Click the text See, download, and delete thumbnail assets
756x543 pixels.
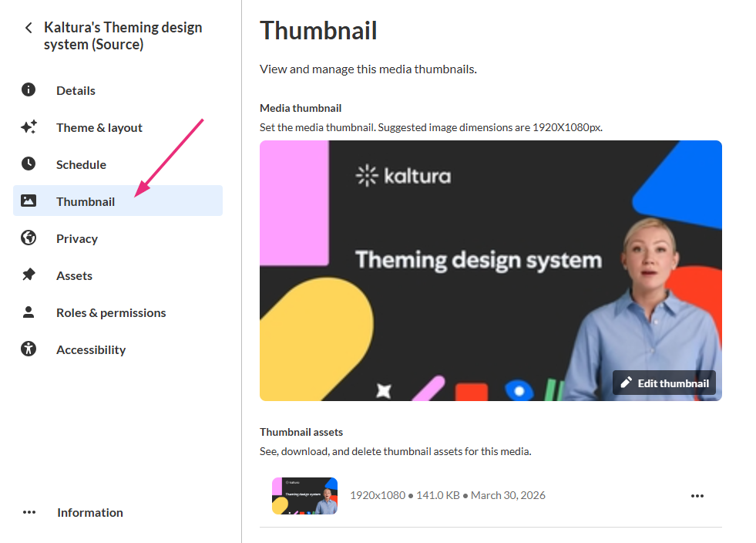pyautogui.click(x=395, y=451)
